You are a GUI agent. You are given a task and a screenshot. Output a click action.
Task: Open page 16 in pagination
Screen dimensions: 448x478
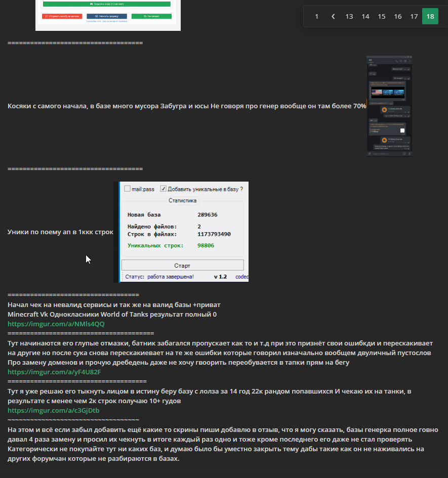398,17
